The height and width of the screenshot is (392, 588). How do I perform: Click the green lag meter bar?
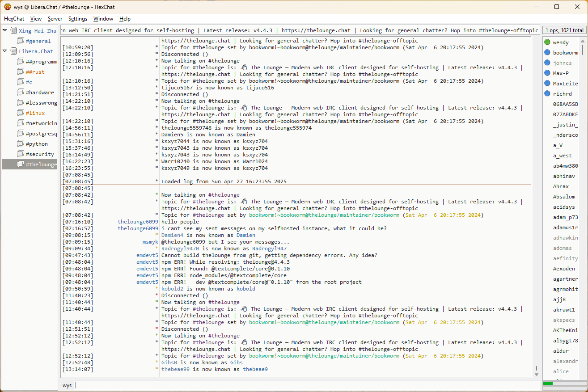548,384
